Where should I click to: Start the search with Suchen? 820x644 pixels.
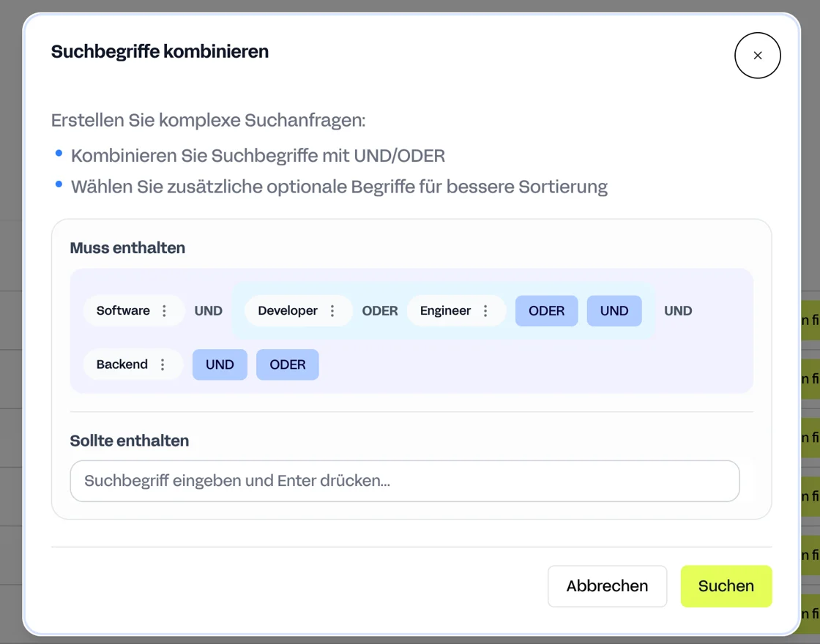click(726, 586)
